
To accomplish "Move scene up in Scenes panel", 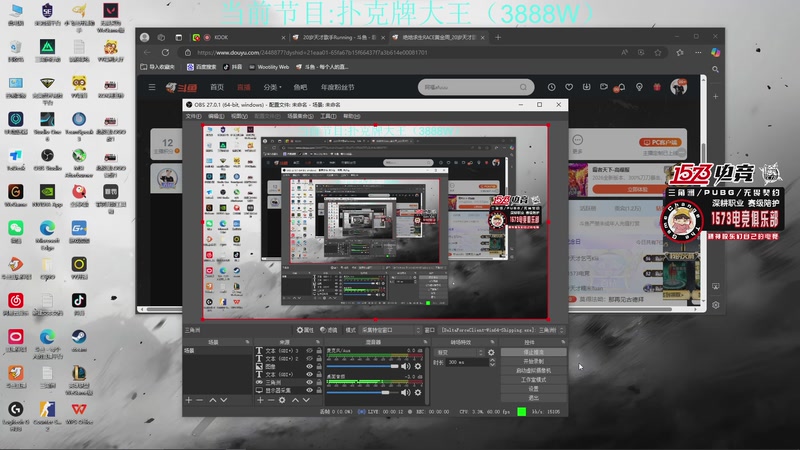I will (x=213, y=400).
